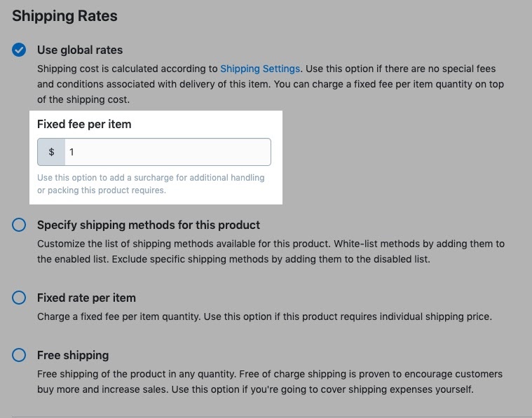The height and width of the screenshot is (418, 532).
Task: Click the "Free shipping" label text
Action: (73, 355)
